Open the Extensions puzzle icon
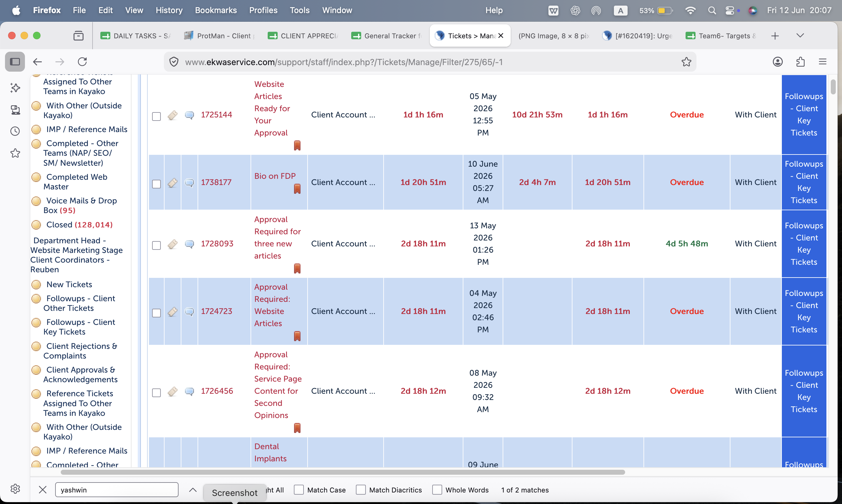Image resolution: width=842 pixels, height=504 pixels. 801,62
